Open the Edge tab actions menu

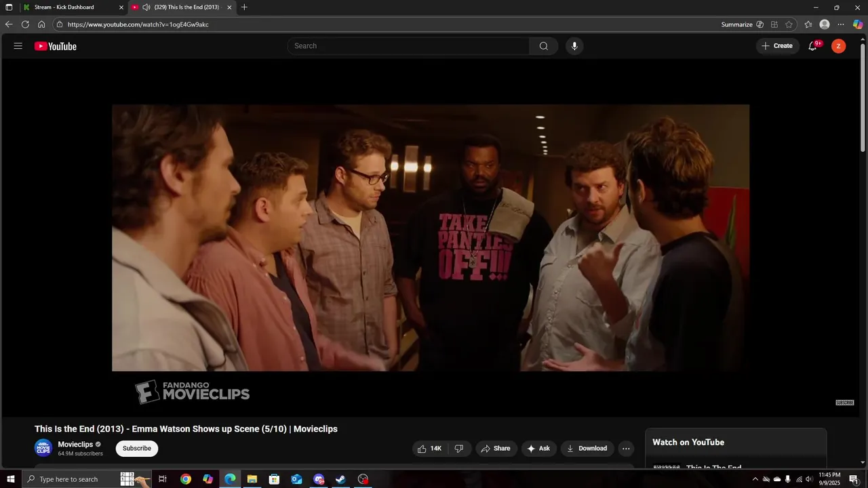[x=9, y=7]
